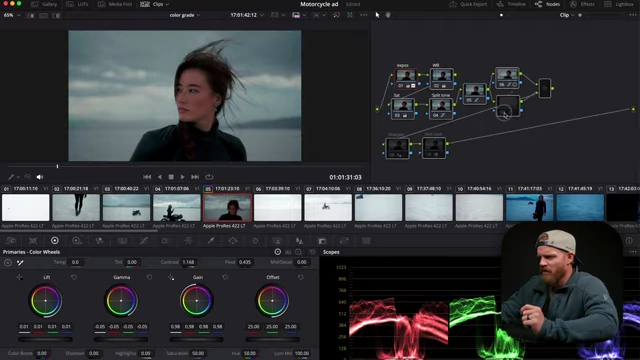This screenshot has height=360, width=640.
Task: Open the RGB Mixer palette
Action: [x=99, y=241]
